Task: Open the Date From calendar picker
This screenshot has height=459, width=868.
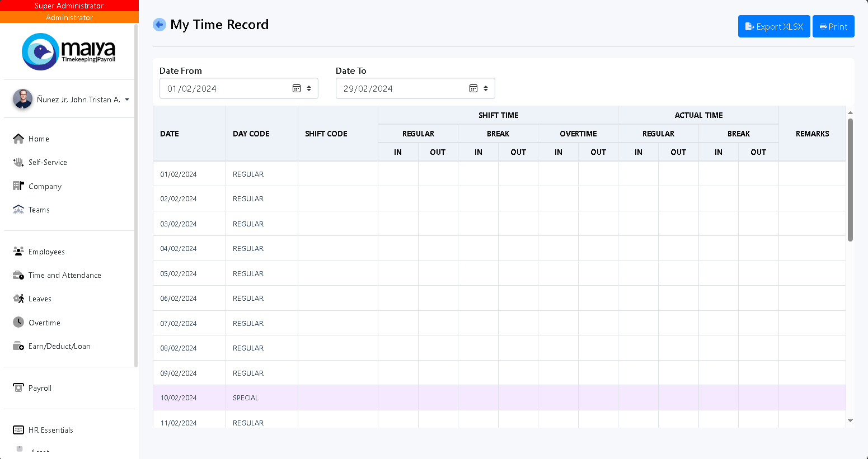Action: pos(297,88)
